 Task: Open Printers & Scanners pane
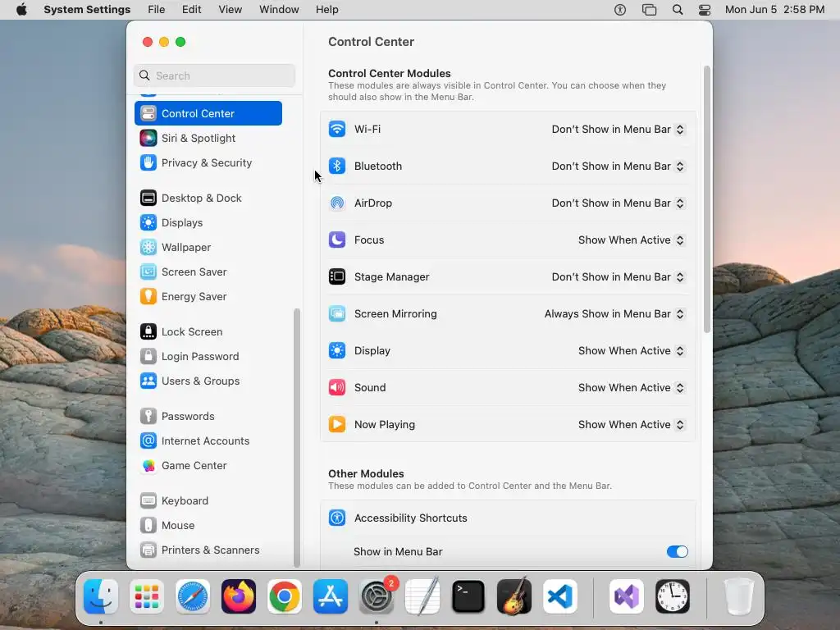coord(208,550)
